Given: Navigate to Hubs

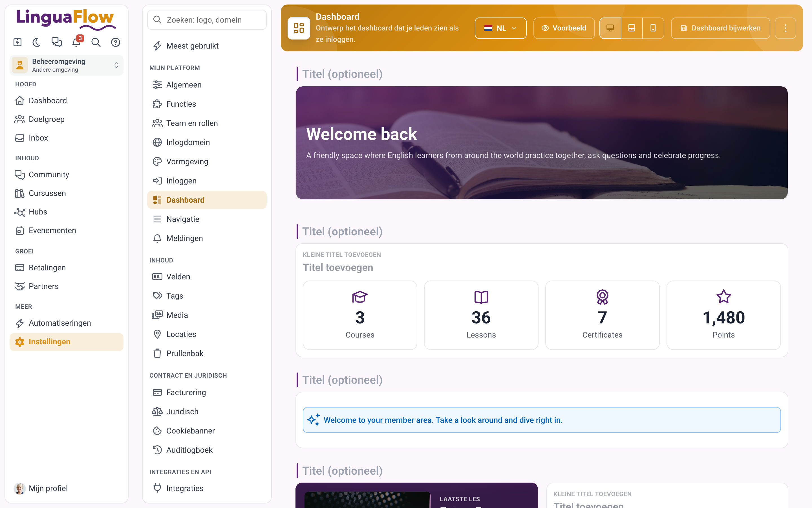Looking at the screenshot, I should (x=67, y=212).
